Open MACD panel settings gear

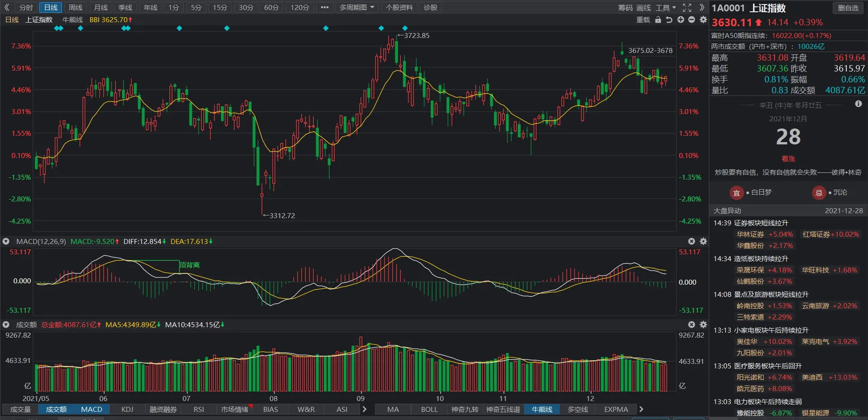pyautogui.click(x=703, y=242)
